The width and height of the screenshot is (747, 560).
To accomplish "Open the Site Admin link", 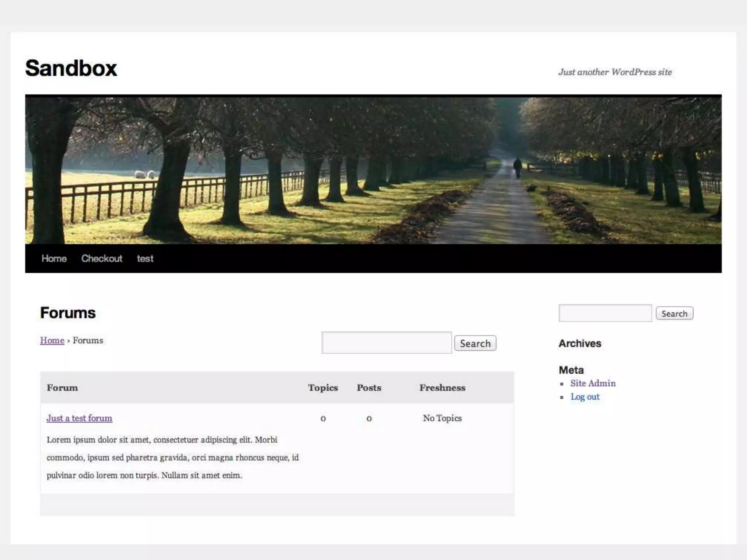I will (593, 383).
